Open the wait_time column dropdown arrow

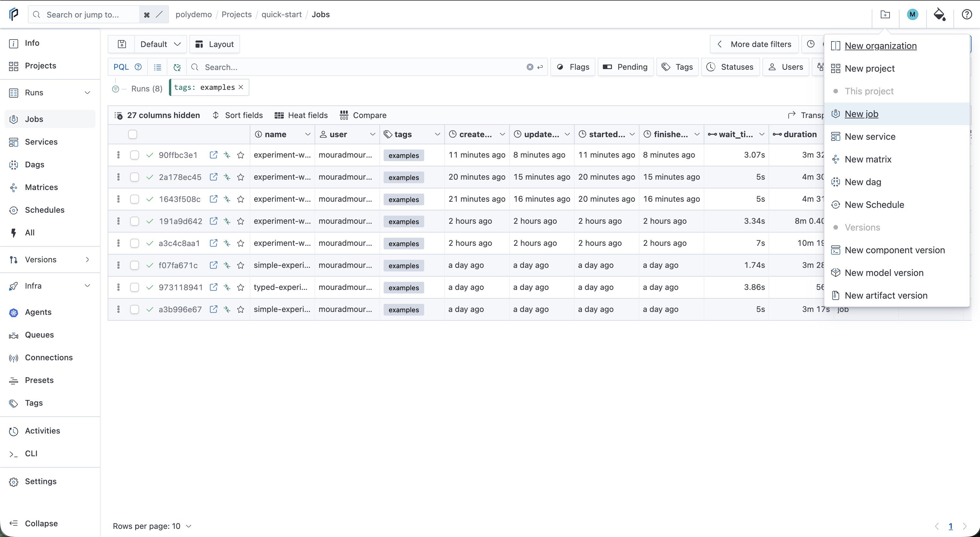click(x=762, y=134)
